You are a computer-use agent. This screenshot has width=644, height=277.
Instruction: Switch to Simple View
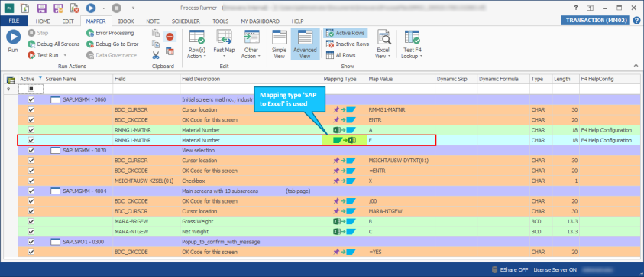(280, 44)
